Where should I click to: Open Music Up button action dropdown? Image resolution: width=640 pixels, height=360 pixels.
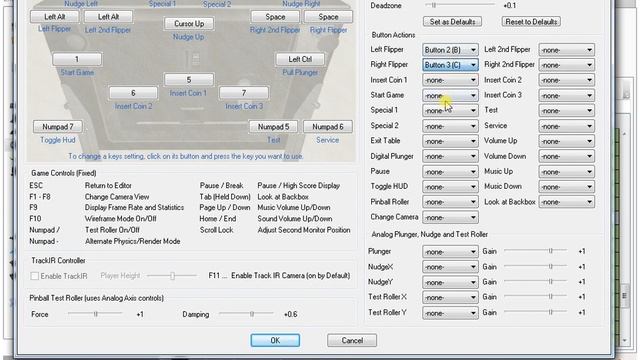(567, 172)
